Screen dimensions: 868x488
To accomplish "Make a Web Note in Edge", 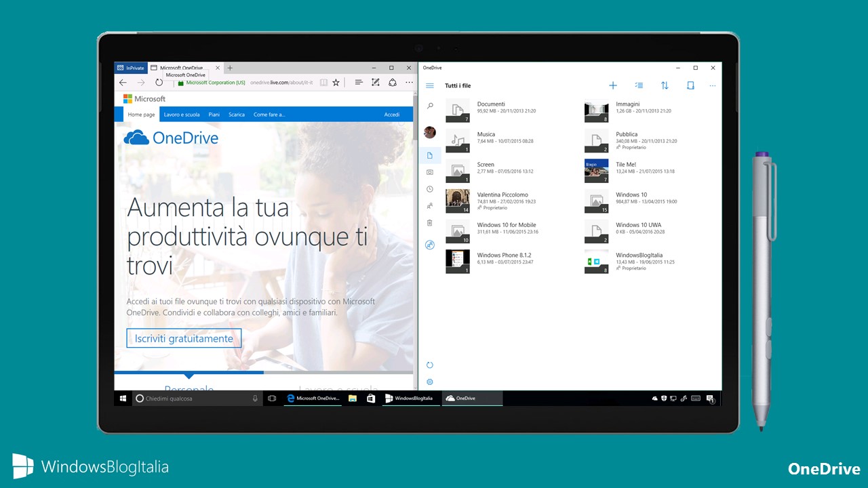I will (x=375, y=82).
